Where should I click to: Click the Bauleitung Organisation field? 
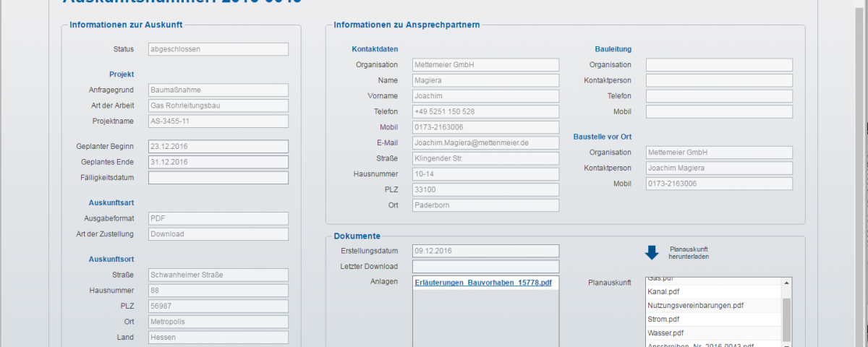pyautogui.click(x=718, y=65)
